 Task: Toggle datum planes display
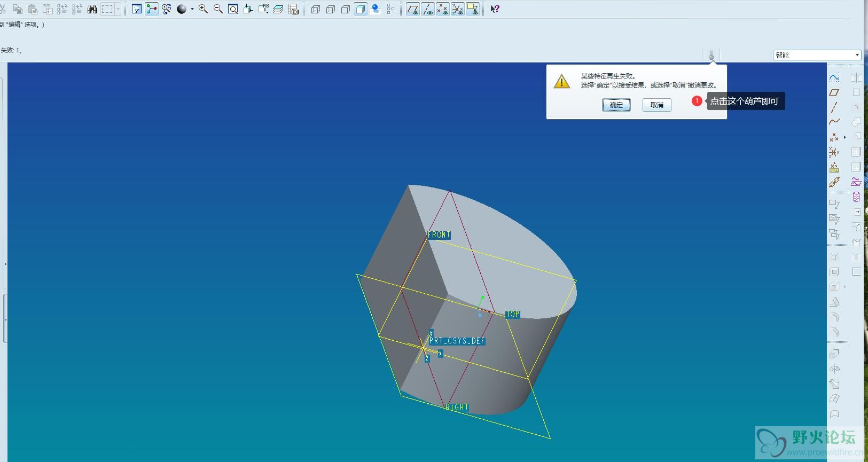pos(412,9)
